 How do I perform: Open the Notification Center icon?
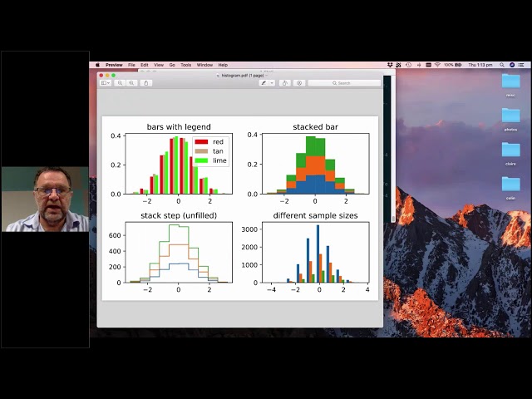tap(522, 65)
